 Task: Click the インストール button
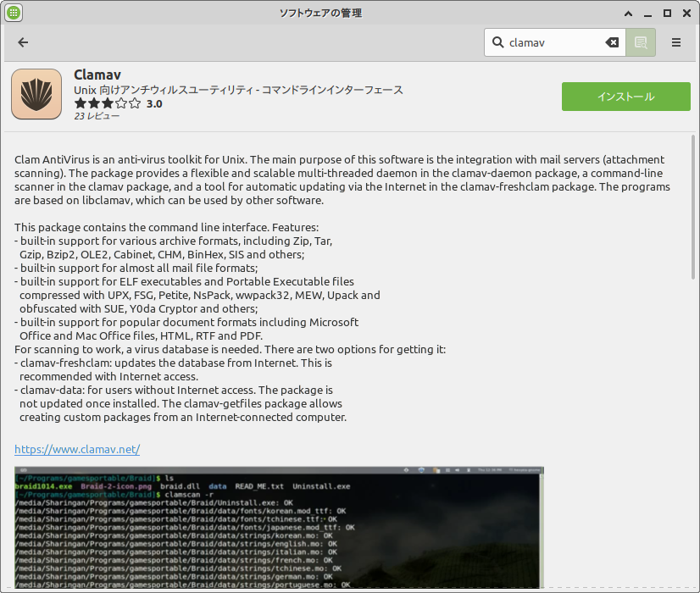(x=626, y=97)
